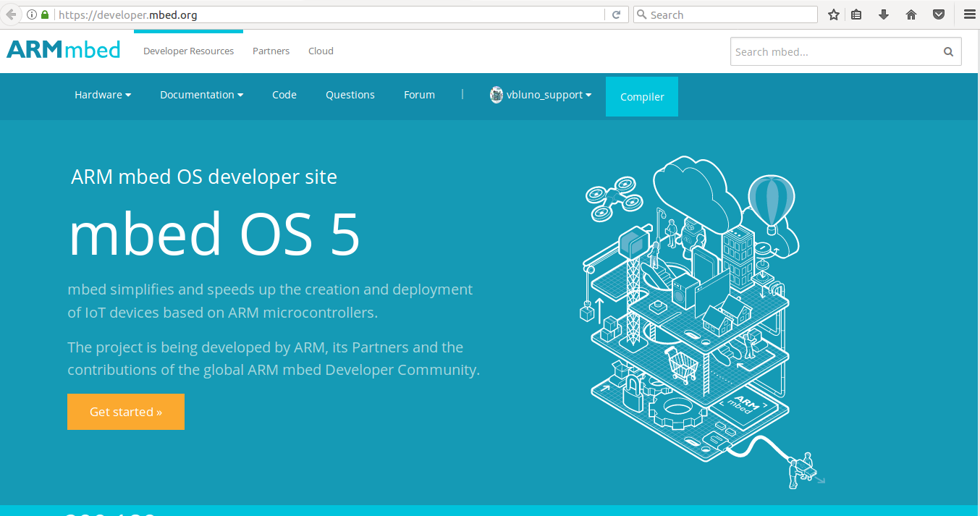Bookmark this page with the star icon

[x=833, y=14]
